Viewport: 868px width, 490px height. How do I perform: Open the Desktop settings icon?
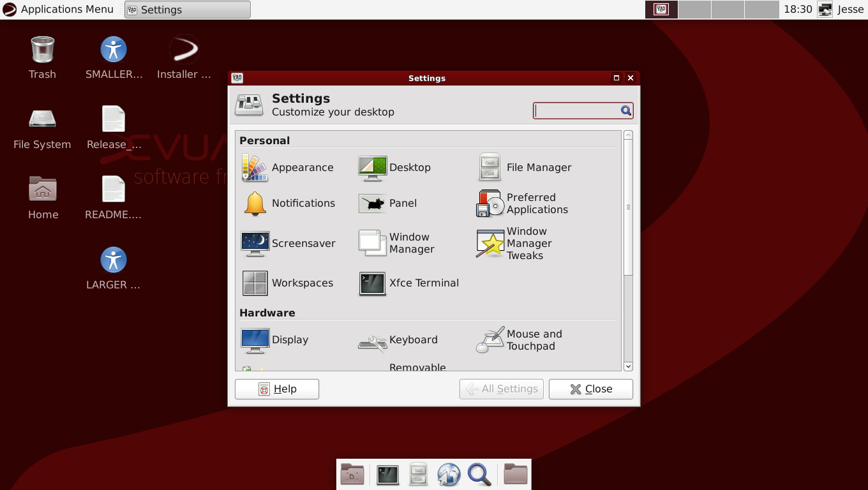point(373,168)
